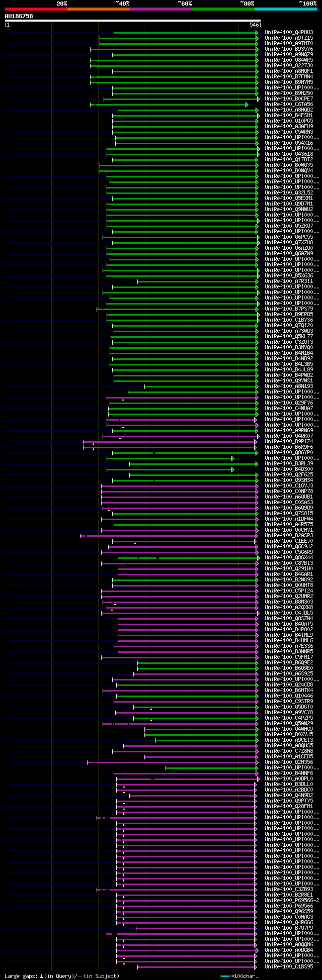
Task: Select hit label UniRef100_A8N193
Action: (289, 386)
